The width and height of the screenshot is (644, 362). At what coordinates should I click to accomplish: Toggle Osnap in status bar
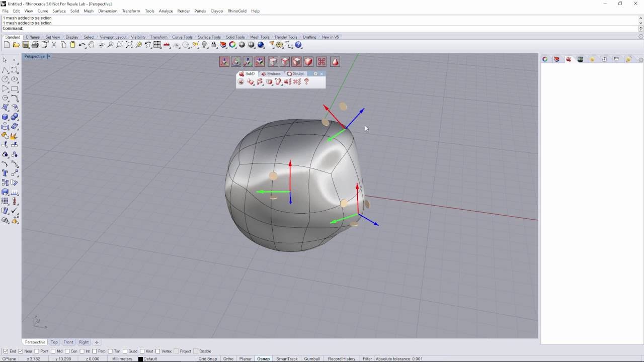tap(263, 359)
